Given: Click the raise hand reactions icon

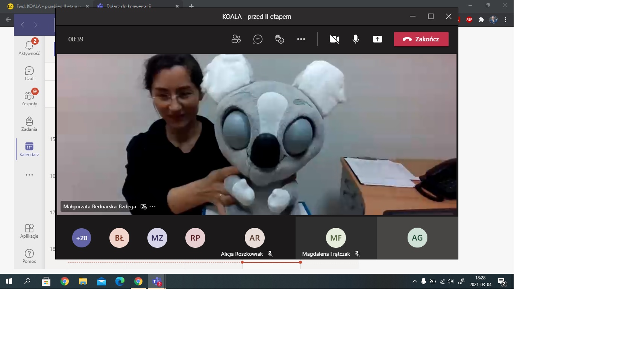Looking at the screenshot, I should [x=279, y=39].
